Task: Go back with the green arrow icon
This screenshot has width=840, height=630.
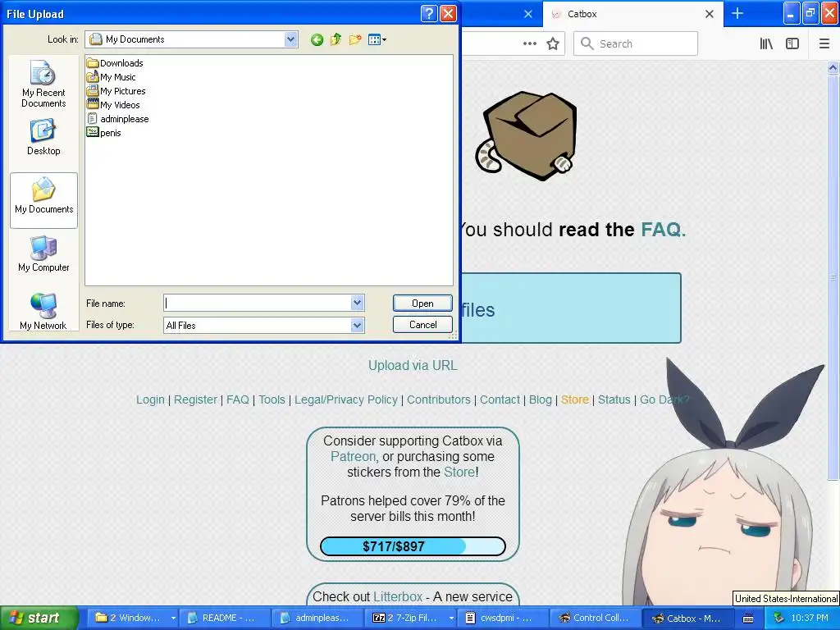Action: click(317, 39)
